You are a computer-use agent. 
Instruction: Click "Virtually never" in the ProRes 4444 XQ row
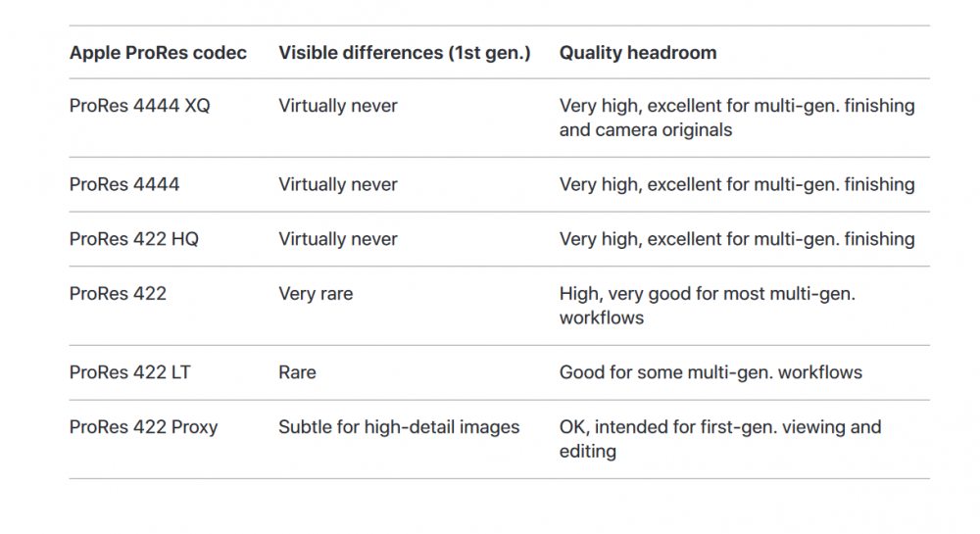(x=338, y=106)
